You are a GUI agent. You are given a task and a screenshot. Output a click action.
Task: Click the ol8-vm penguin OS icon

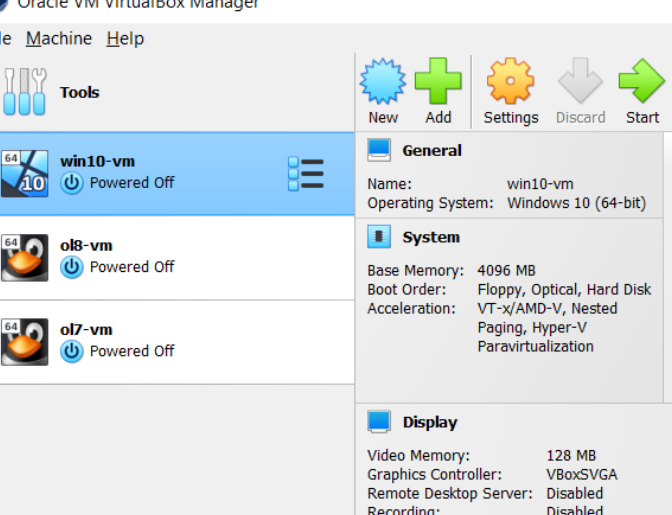coord(24,258)
